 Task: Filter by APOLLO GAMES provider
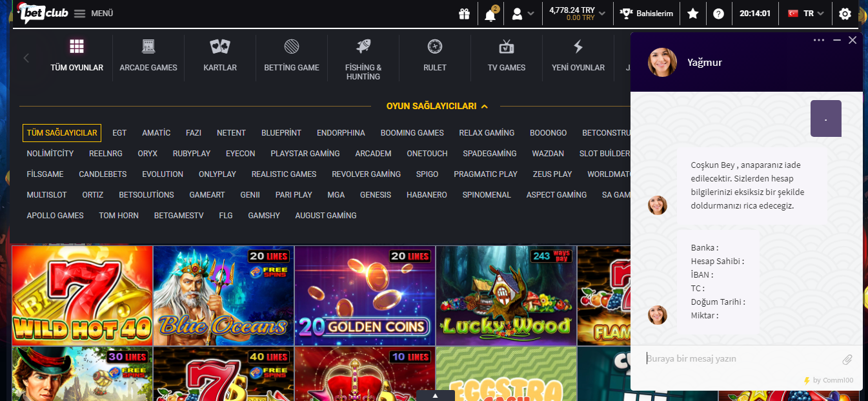pyautogui.click(x=56, y=216)
